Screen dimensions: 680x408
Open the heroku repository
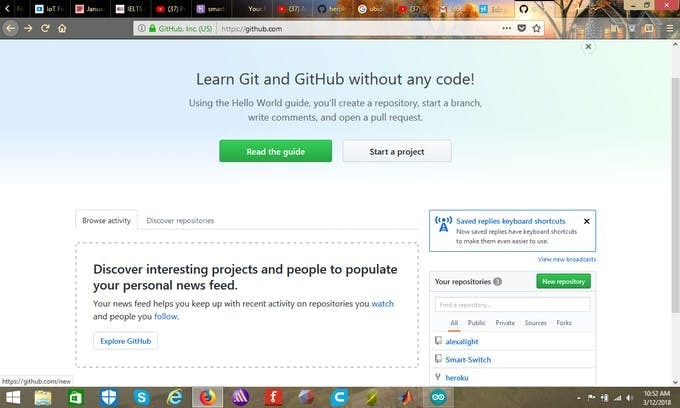pos(457,378)
